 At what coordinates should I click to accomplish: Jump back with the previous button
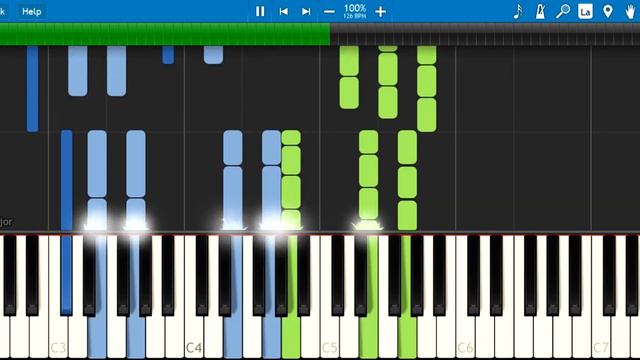click(283, 11)
